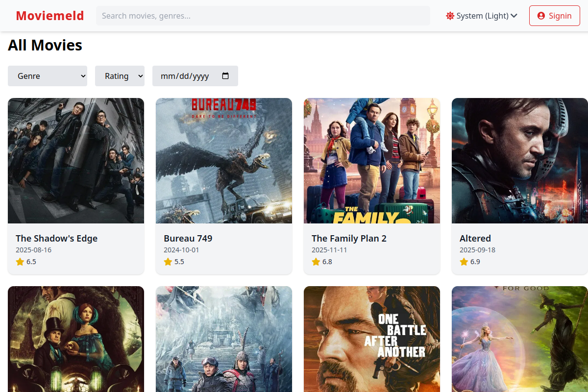The height and width of the screenshot is (392, 588).
Task: Click the release date 2025-08-16
Action: pyautogui.click(x=33, y=250)
